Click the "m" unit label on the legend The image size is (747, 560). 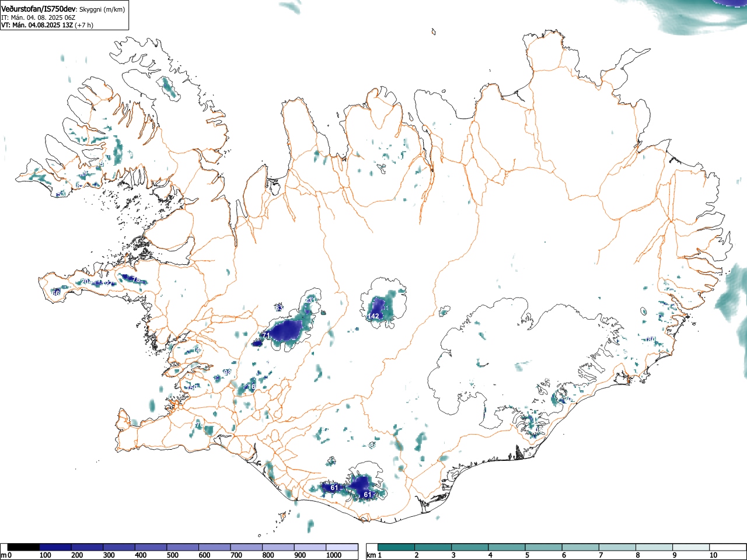point(4,555)
